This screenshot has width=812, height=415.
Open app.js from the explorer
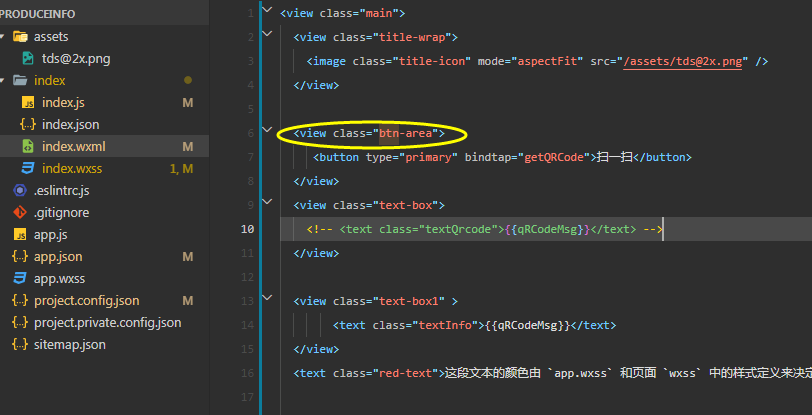51,235
